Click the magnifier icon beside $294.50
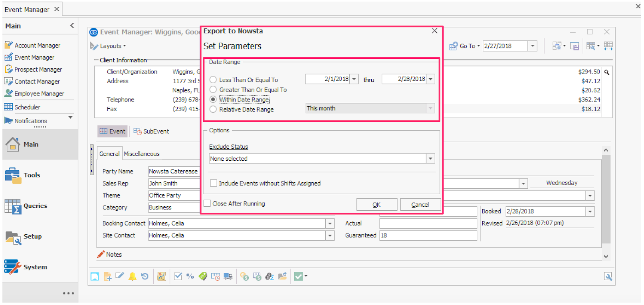Image resolution: width=644 pixels, height=305 pixels. tap(606, 72)
